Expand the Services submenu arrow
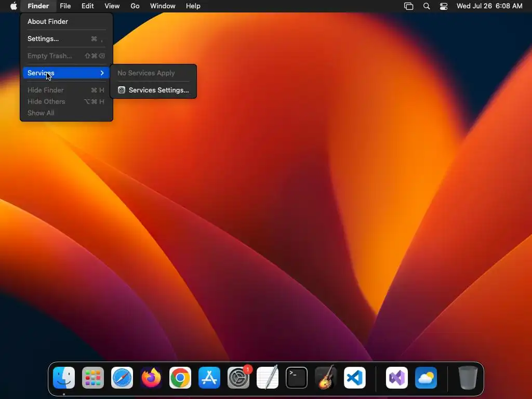This screenshot has height=399, width=532. click(x=102, y=73)
